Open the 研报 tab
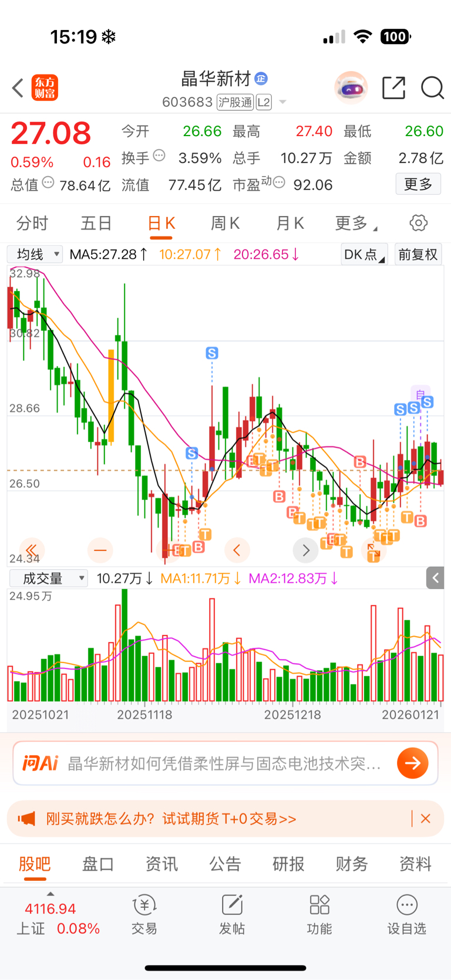 point(288,864)
